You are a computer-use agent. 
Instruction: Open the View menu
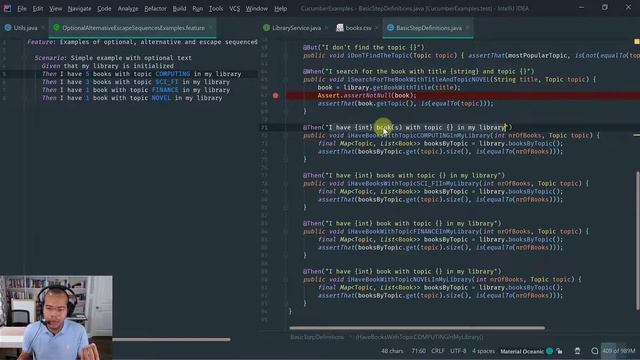[55, 8]
